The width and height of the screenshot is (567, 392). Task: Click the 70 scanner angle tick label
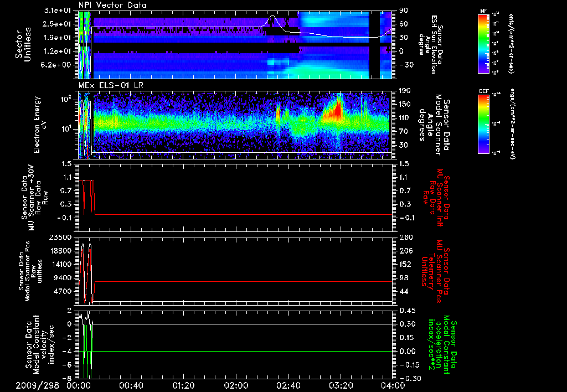coord(402,132)
